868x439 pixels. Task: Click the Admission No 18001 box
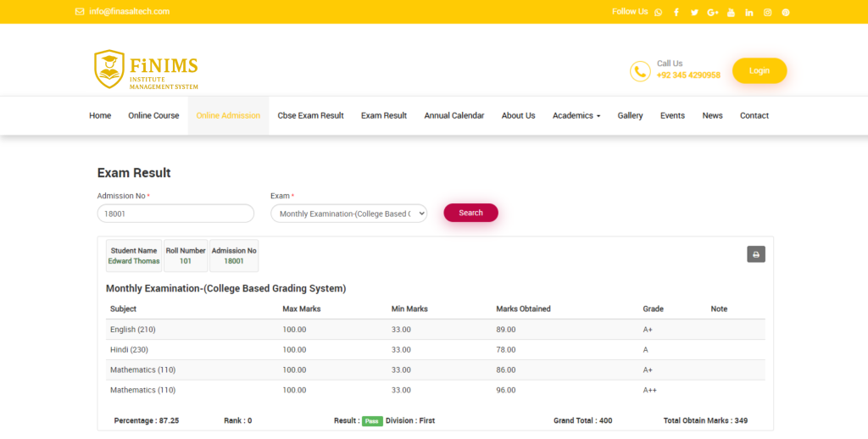pos(234,256)
